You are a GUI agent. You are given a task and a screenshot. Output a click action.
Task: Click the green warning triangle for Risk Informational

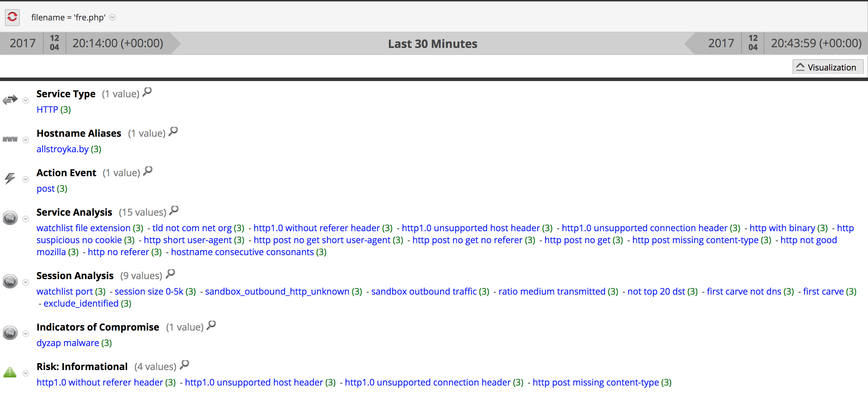(10, 372)
